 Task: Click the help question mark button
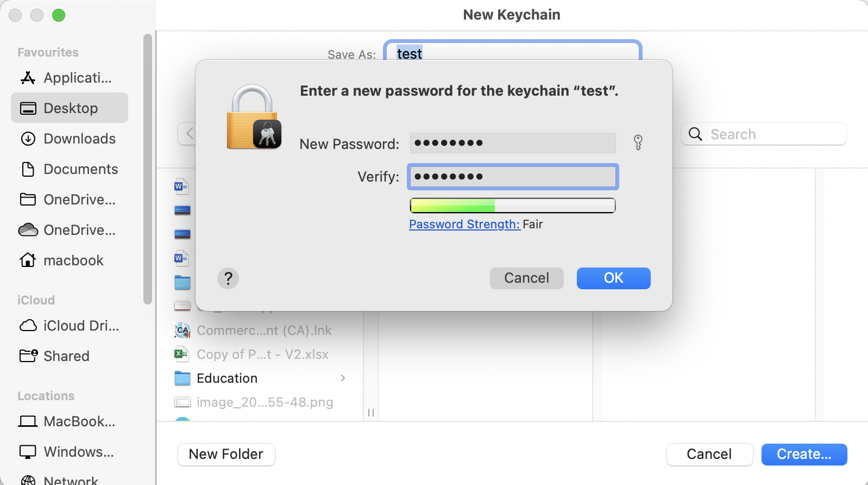click(228, 278)
